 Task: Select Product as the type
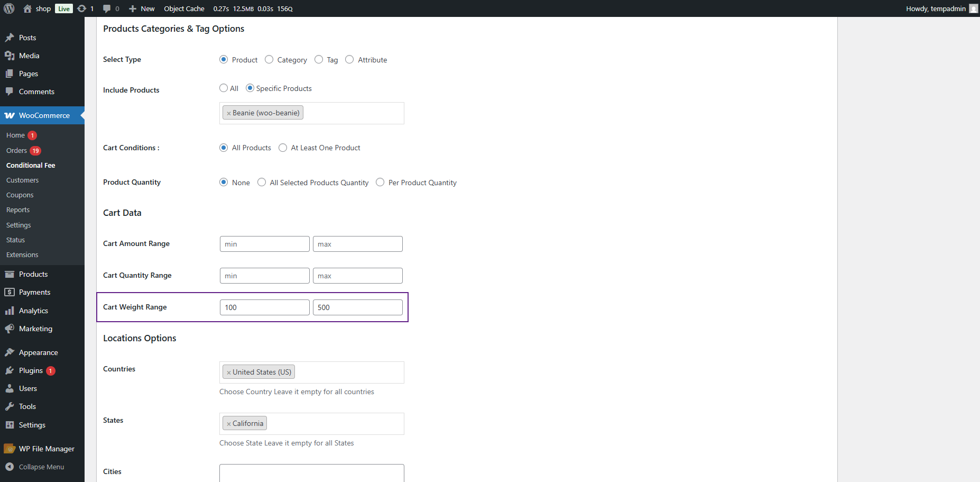coord(224,59)
